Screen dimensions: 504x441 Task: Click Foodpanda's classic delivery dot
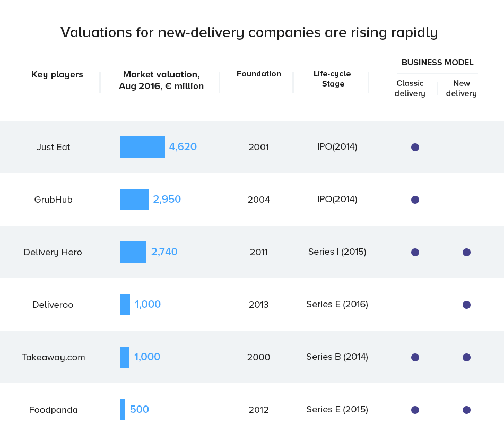(x=415, y=410)
